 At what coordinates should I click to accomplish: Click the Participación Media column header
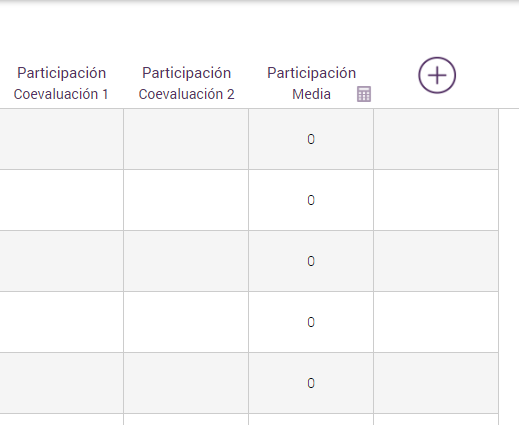coord(311,83)
